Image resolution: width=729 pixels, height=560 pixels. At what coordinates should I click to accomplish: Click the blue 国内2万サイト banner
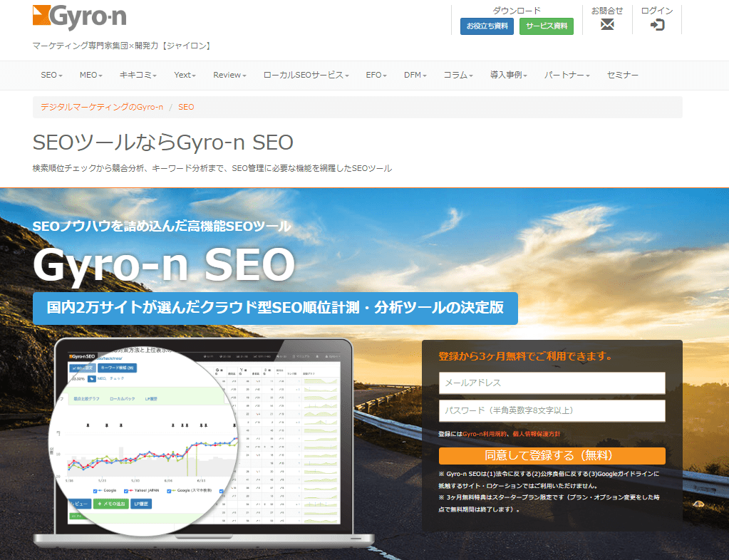click(275, 308)
